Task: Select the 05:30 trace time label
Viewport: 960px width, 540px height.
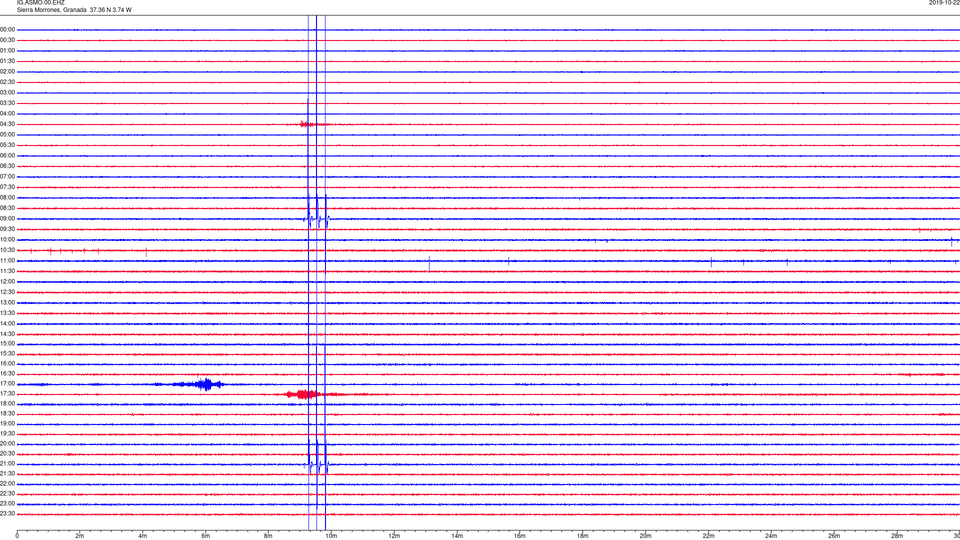Action: (x=8, y=145)
